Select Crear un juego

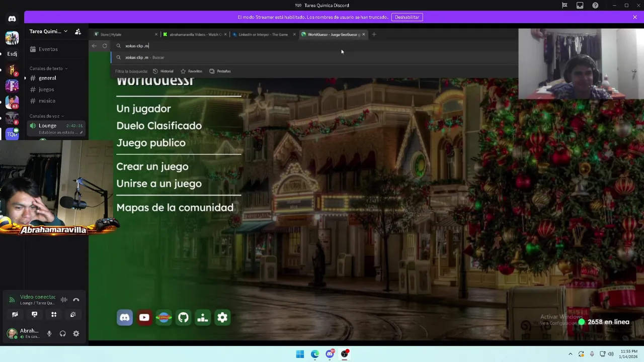152,166
